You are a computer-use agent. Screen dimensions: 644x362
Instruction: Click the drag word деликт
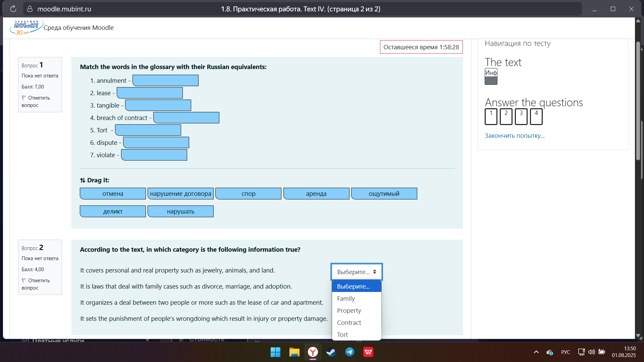[113, 212]
